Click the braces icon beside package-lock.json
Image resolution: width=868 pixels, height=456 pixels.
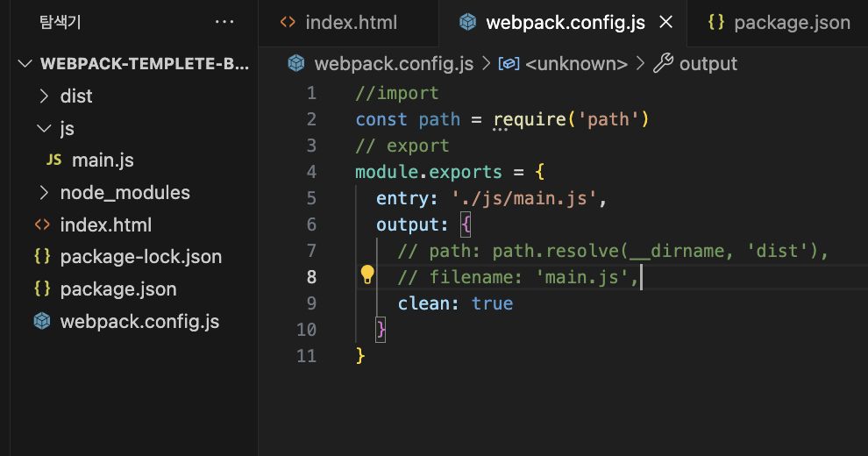(x=42, y=256)
